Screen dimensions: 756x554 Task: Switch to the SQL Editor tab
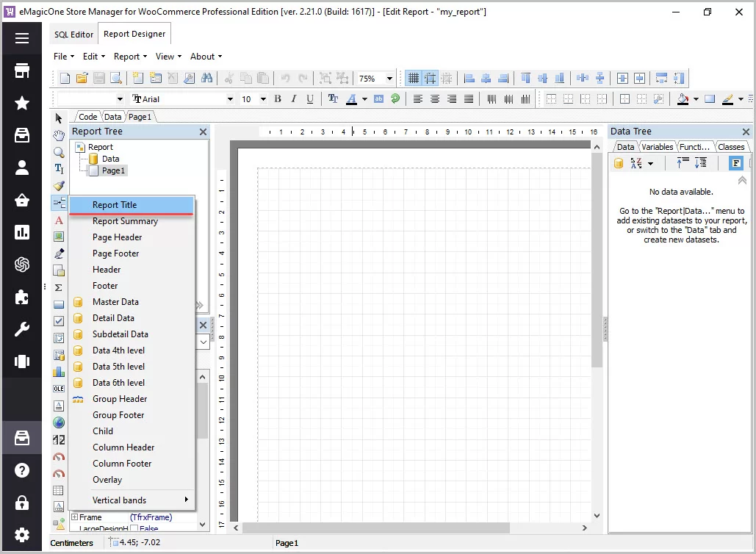click(x=73, y=35)
